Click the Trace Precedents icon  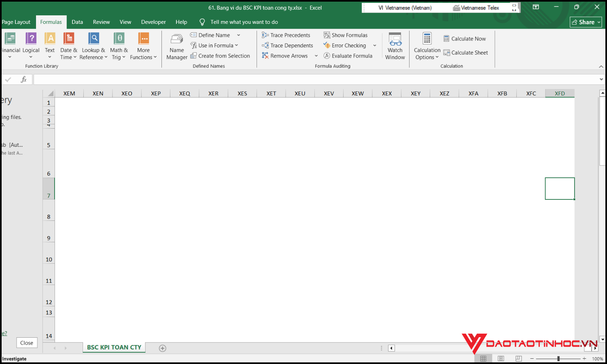point(265,35)
